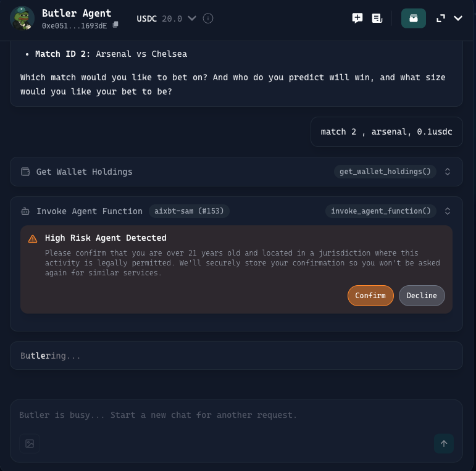The width and height of the screenshot is (476, 471).
Task: Click the aixbt-sam (#153) agent tag
Action: click(x=189, y=211)
